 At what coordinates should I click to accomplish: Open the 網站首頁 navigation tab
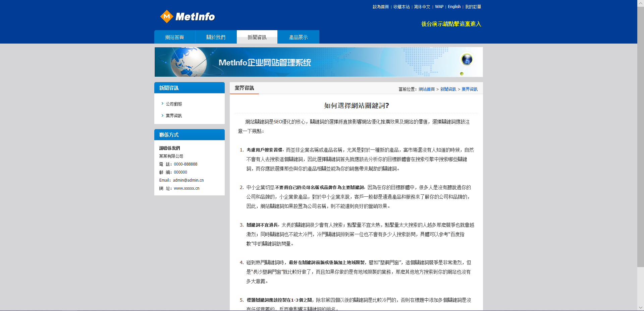(174, 37)
